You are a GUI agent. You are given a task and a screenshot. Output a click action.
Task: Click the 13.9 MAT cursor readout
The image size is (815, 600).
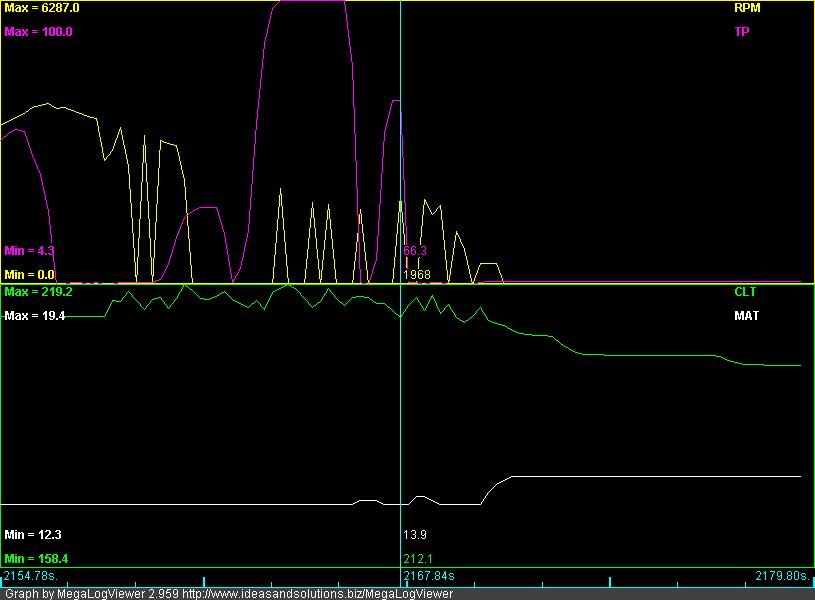pyautogui.click(x=413, y=535)
